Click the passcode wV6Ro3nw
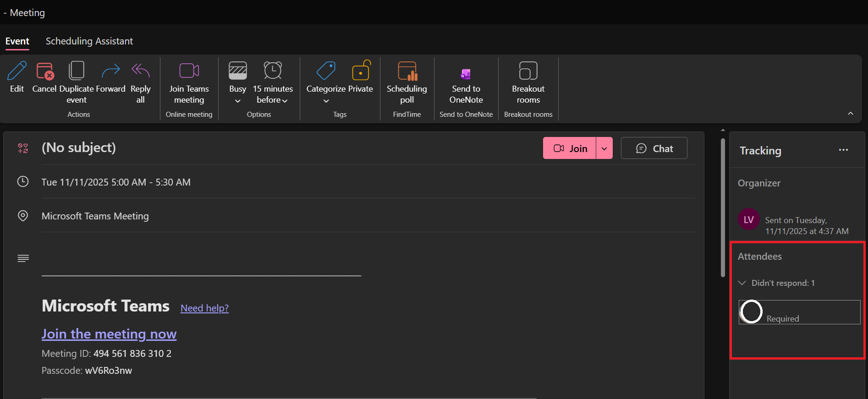The image size is (868, 399). click(109, 371)
